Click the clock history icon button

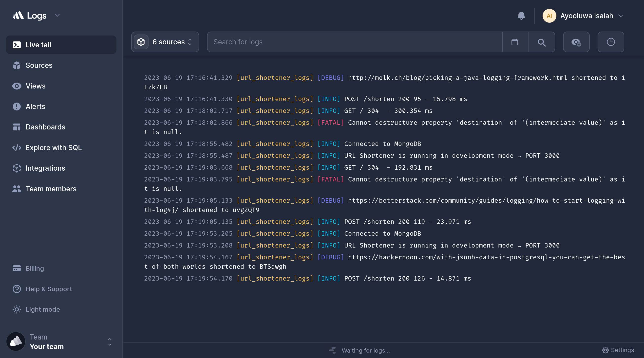(611, 42)
